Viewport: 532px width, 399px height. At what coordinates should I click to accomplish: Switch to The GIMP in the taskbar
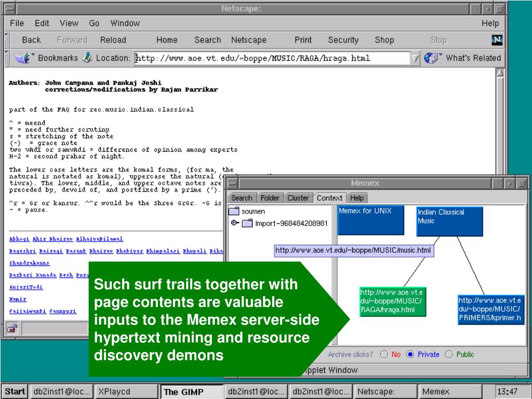click(x=191, y=392)
